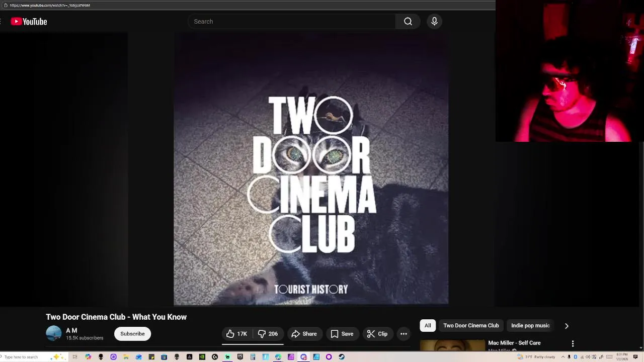Open the volume speaker tray icon
644x362 pixels.
click(588, 357)
